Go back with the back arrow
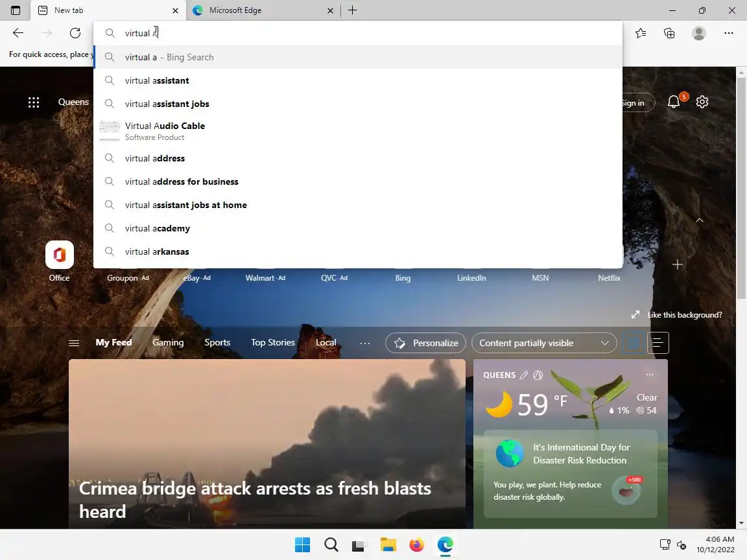The width and height of the screenshot is (747, 560). click(x=18, y=33)
